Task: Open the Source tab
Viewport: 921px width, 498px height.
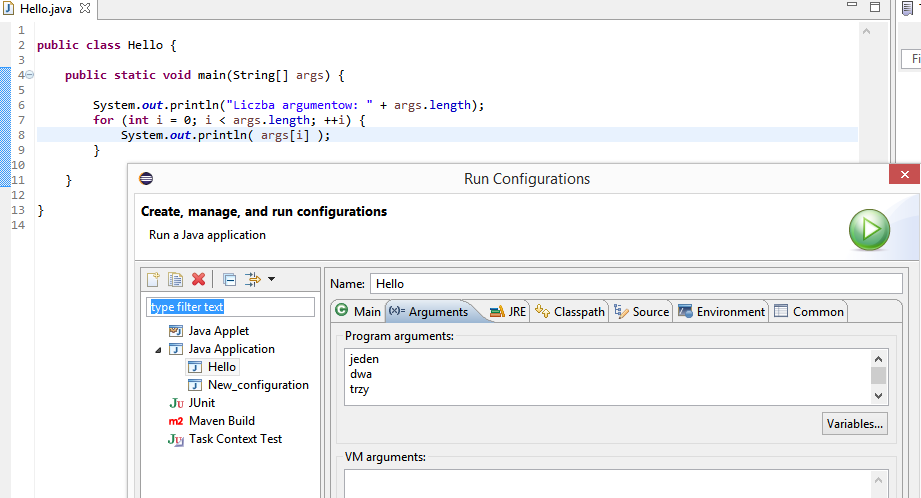Action: click(x=641, y=311)
